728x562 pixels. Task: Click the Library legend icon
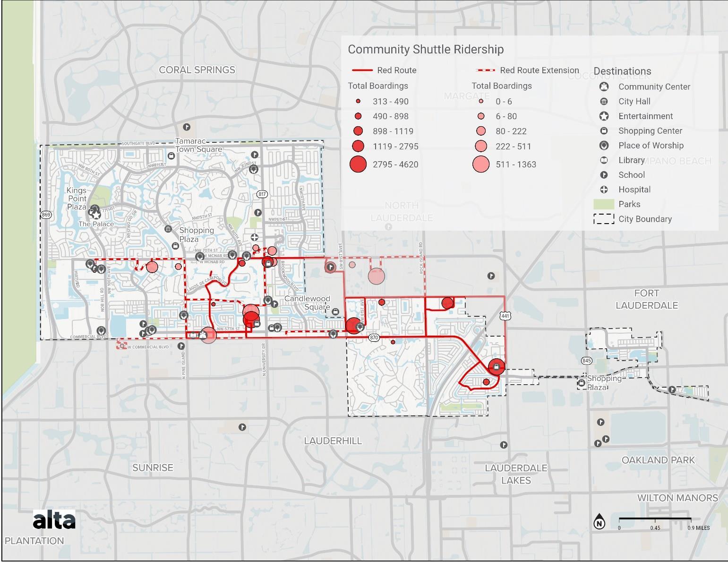click(604, 160)
